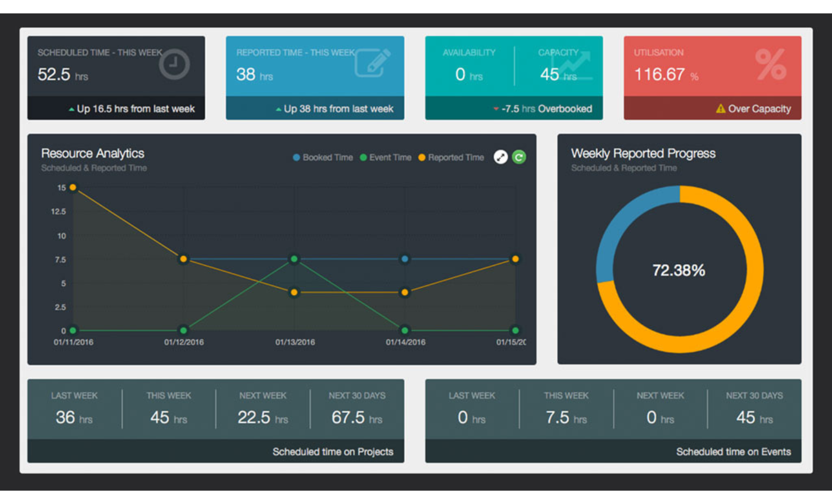Click the '-7.5 hrs Overbooked' text
The image size is (832, 504).
click(x=546, y=109)
